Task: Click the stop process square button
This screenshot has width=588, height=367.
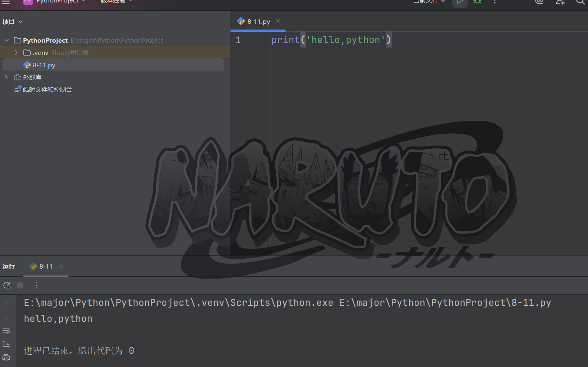Action: point(20,285)
